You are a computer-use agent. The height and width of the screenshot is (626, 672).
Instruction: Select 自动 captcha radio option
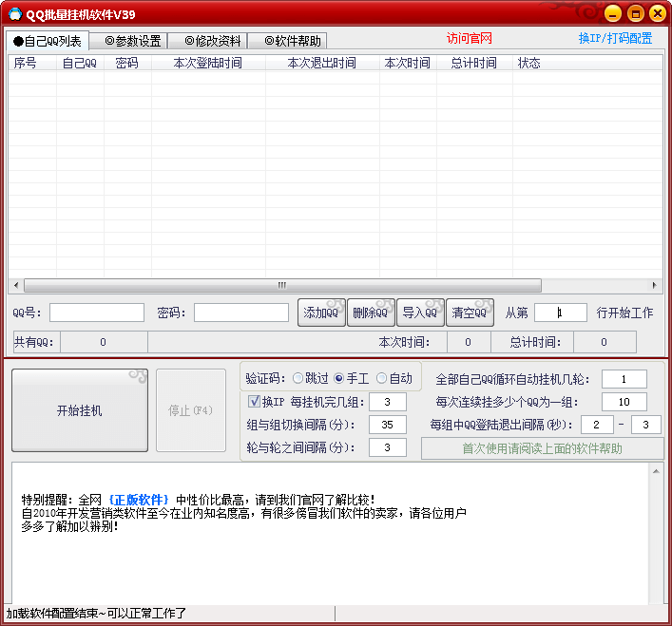coord(394,378)
